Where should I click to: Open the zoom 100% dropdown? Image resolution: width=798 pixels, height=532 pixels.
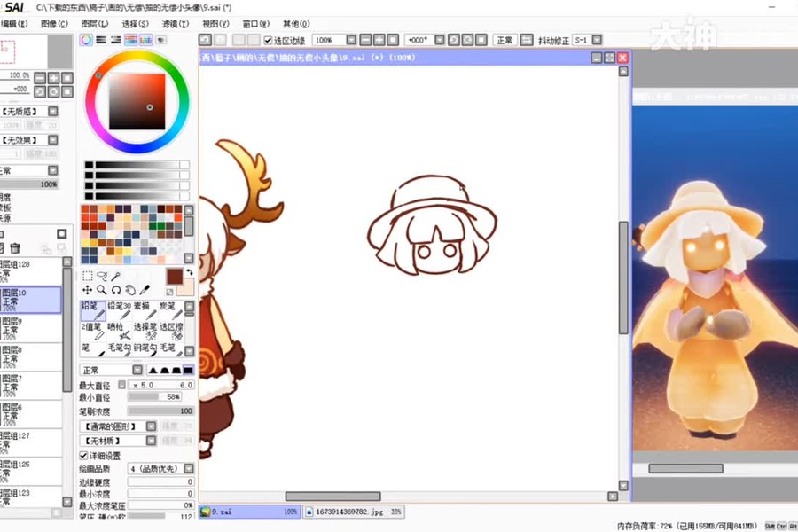351,40
